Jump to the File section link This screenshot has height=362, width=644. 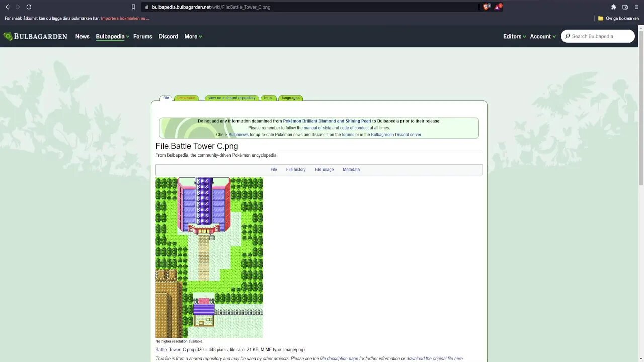(274, 170)
